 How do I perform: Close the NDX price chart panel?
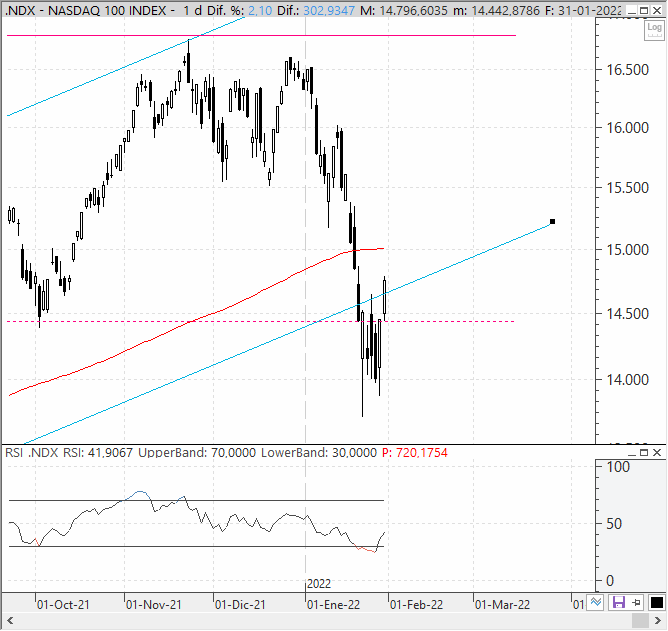[657, 11]
